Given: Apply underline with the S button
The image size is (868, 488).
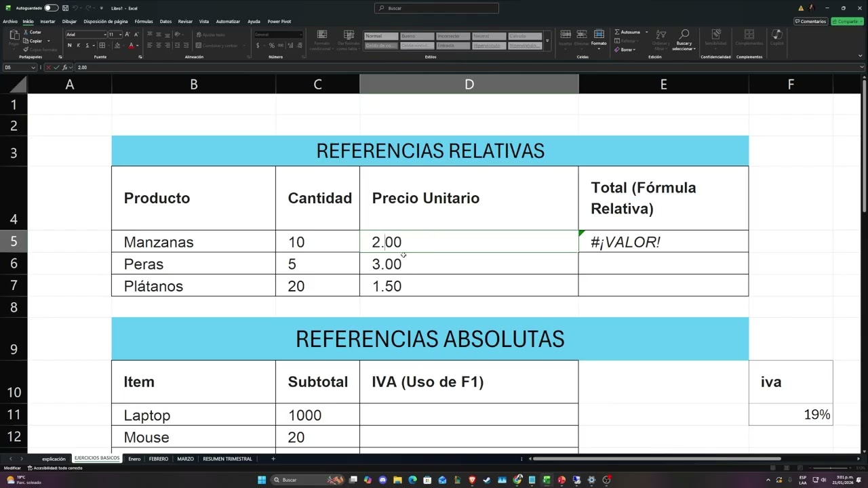Looking at the screenshot, I should (x=87, y=45).
